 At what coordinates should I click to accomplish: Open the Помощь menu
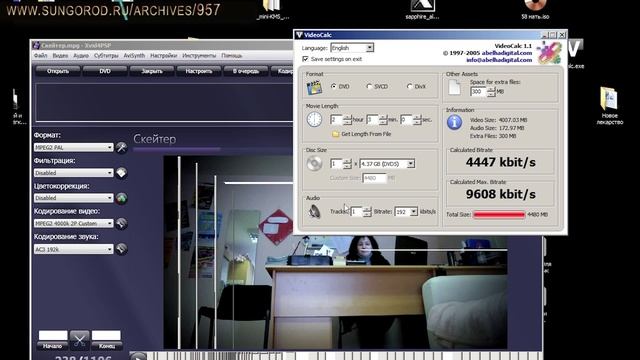(232, 56)
